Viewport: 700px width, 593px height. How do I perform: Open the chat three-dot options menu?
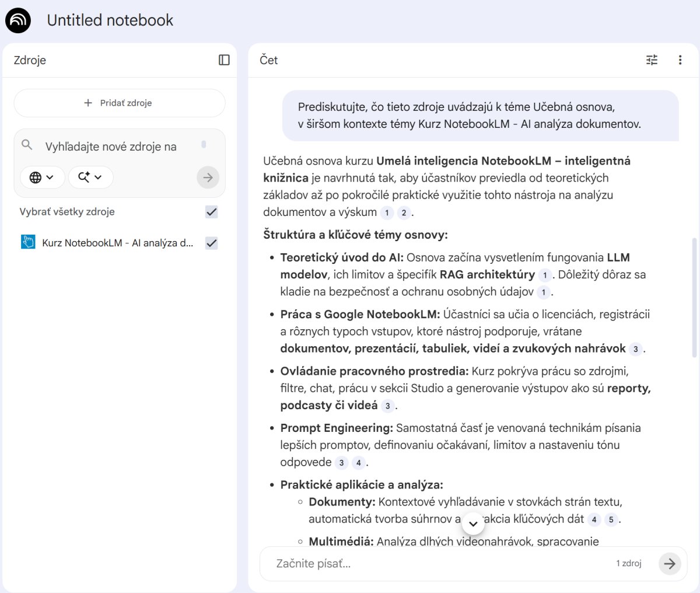(680, 60)
